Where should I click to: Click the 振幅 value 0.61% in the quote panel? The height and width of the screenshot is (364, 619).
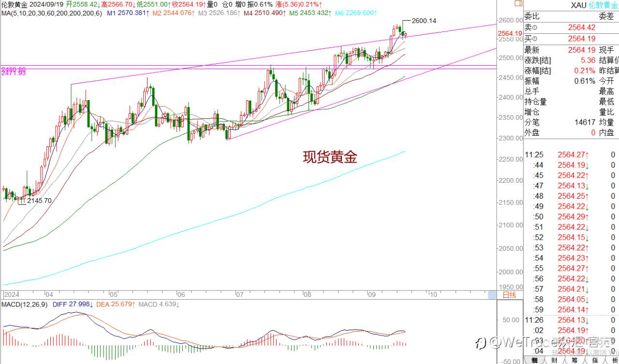coord(585,81)
